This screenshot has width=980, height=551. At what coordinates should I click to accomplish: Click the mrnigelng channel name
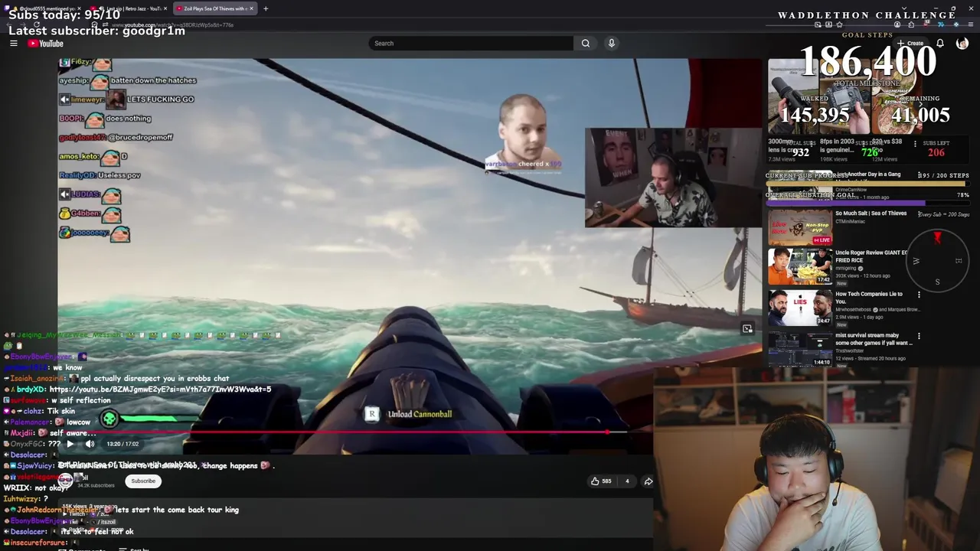tap(846, 269)
